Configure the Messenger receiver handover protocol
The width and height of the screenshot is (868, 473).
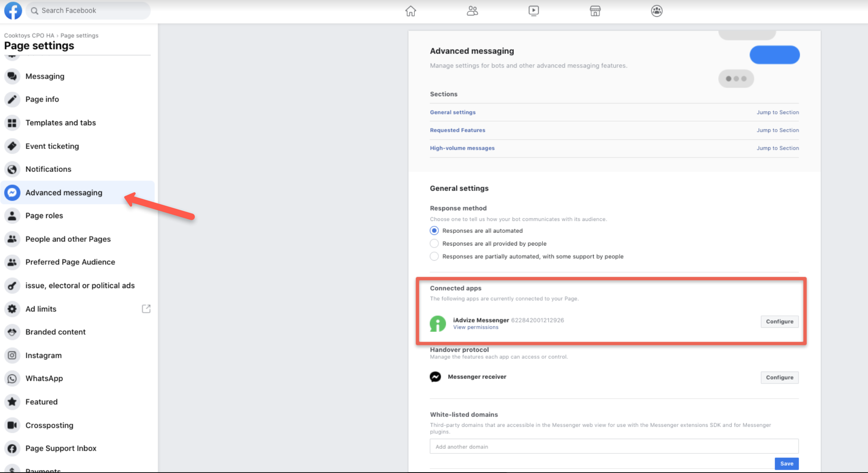coord(780,377)
